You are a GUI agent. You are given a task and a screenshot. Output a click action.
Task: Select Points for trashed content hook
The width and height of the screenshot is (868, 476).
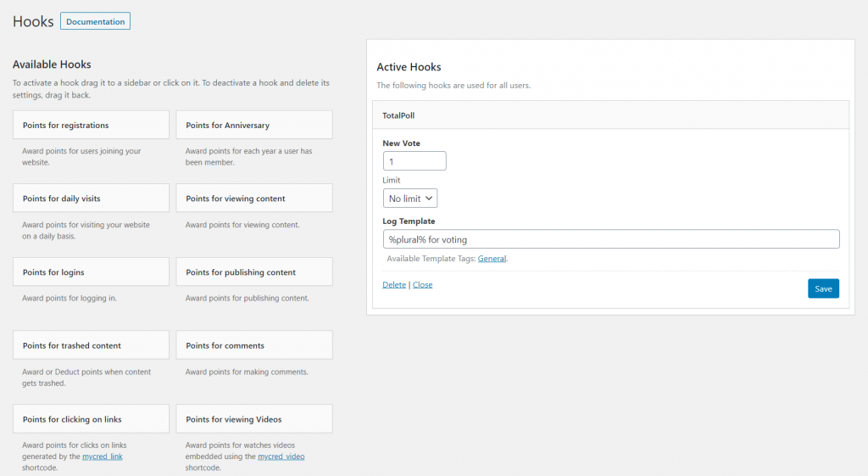coord(91,344)
